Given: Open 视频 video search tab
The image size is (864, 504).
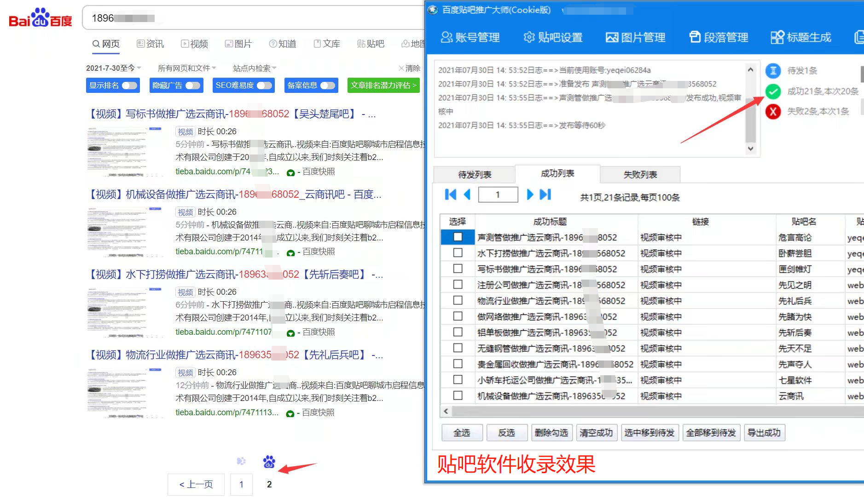Looking at the screenshot, I should tap(194, 44).
